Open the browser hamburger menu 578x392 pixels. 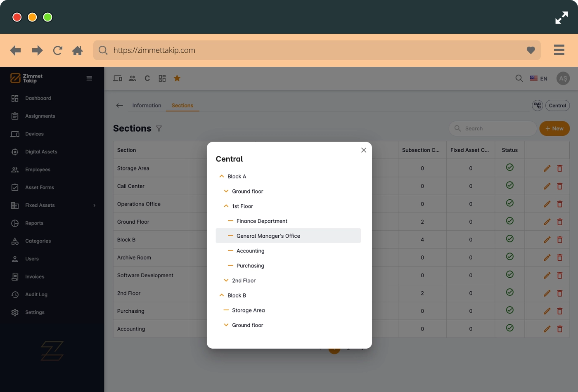click(559, 50)
